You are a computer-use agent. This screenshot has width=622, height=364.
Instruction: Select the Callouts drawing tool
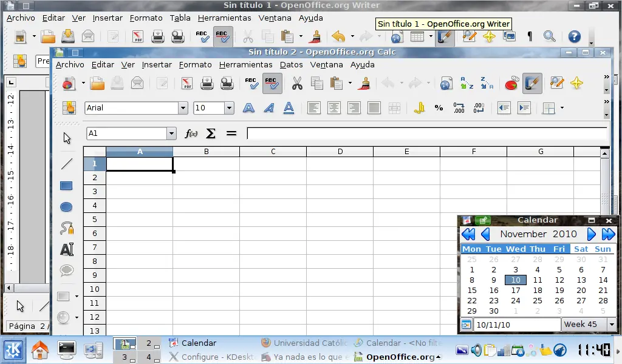67,270
